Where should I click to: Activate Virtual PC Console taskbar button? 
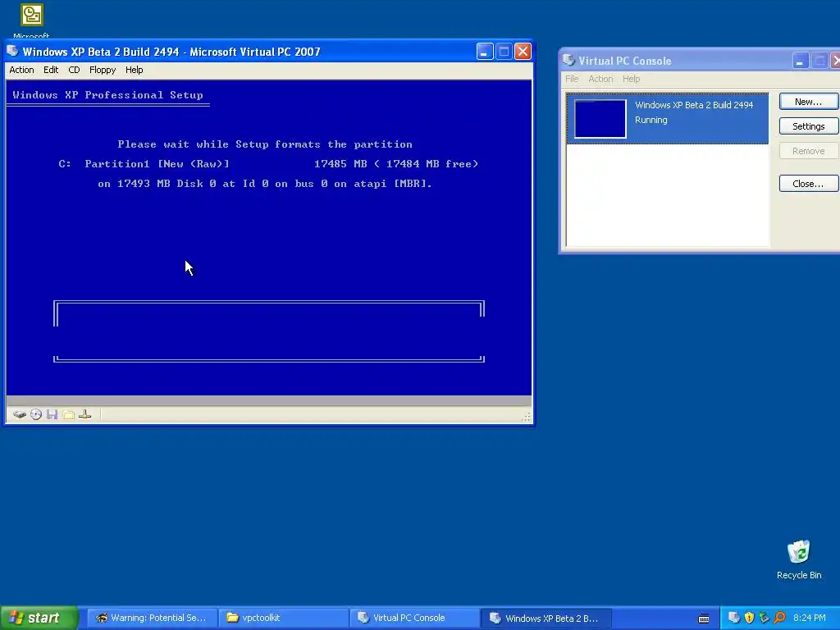(x=414, y=618)
